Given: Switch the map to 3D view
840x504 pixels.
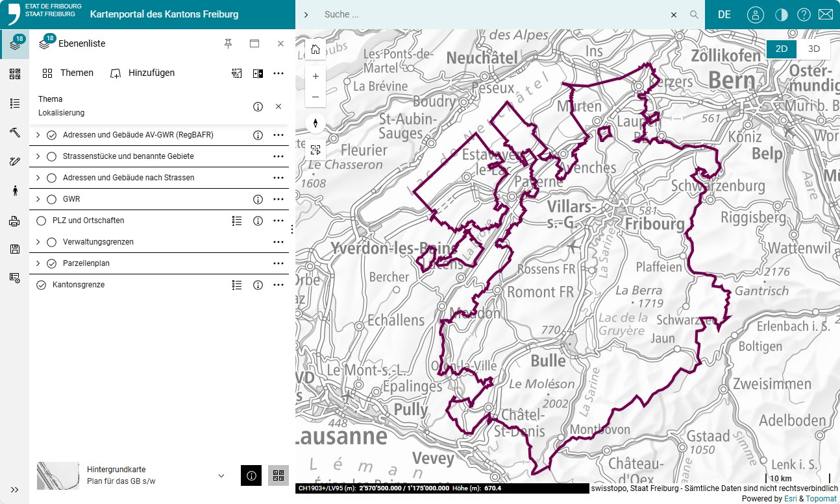Looking at the screenshot, I should tap(813, 49).
